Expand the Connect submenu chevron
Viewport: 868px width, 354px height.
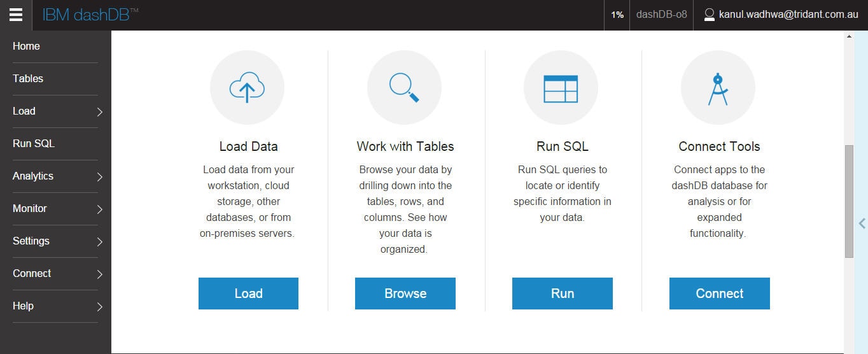100,274
